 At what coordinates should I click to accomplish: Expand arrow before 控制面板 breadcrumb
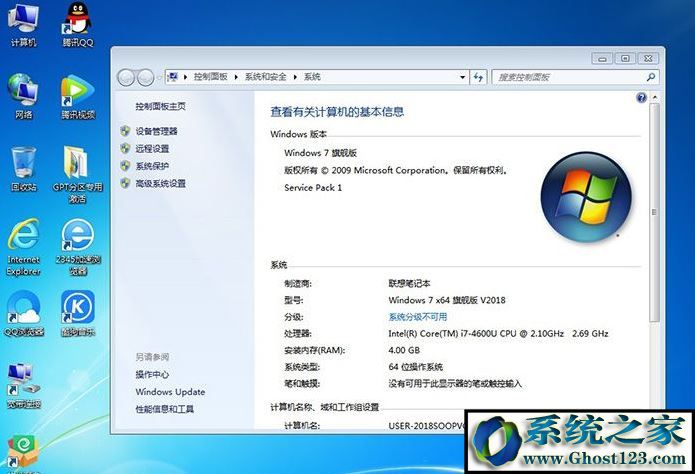pyautogui.click(x=185, y=77)
